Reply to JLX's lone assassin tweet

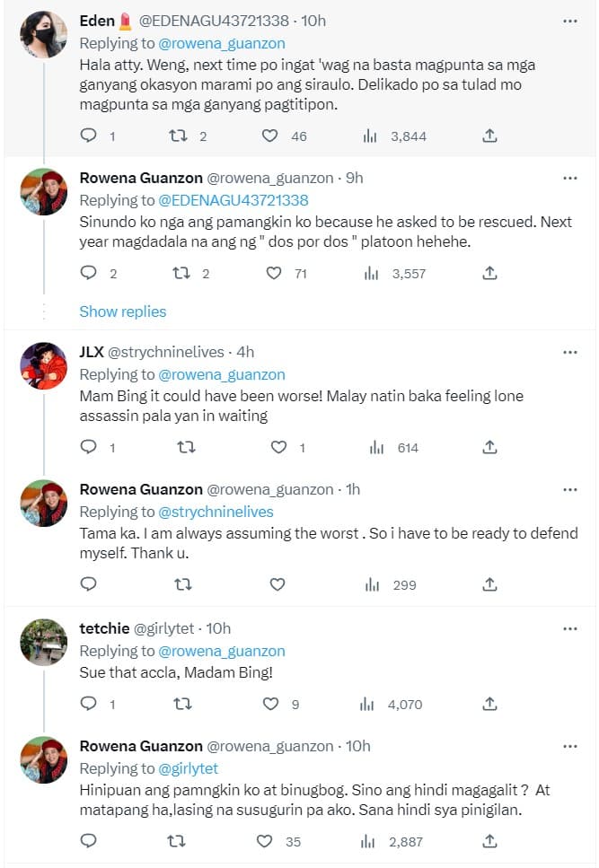point(88,447)
